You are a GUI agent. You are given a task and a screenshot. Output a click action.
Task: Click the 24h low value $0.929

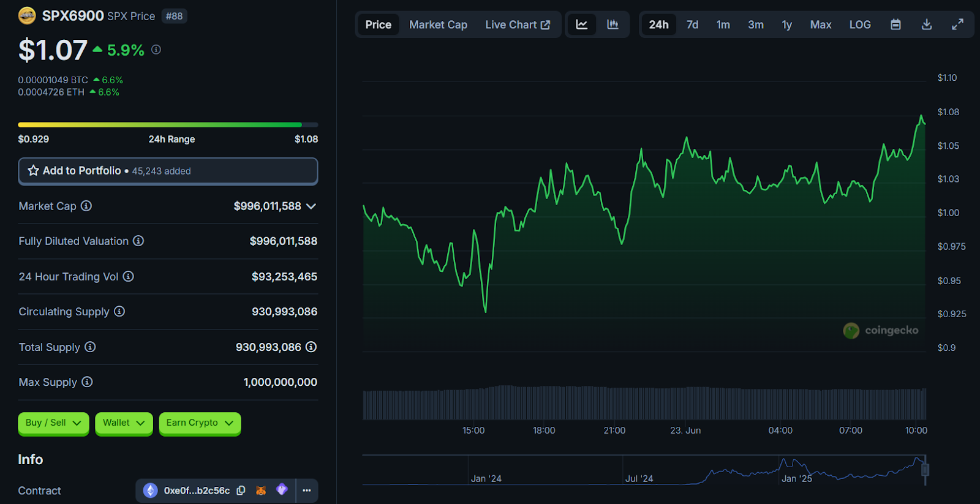34,139
